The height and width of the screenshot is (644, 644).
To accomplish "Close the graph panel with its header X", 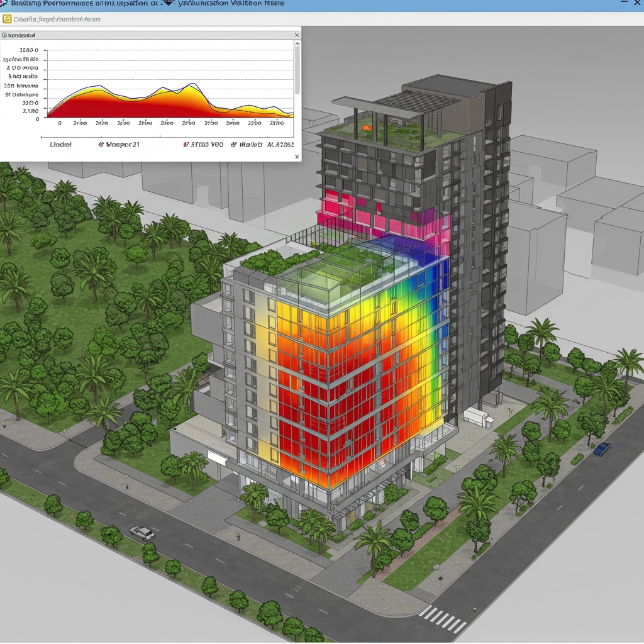I will pos(297,35).
